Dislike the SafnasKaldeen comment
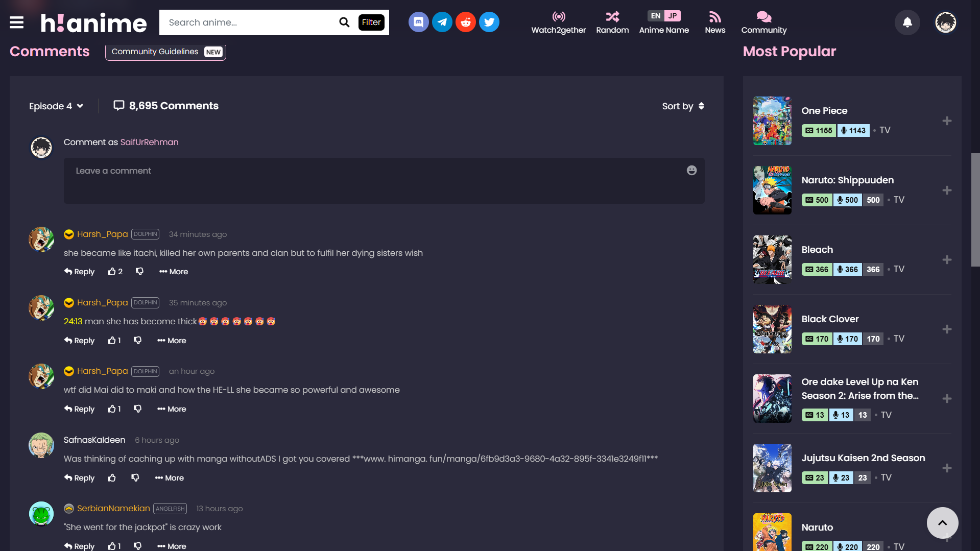 135,478
